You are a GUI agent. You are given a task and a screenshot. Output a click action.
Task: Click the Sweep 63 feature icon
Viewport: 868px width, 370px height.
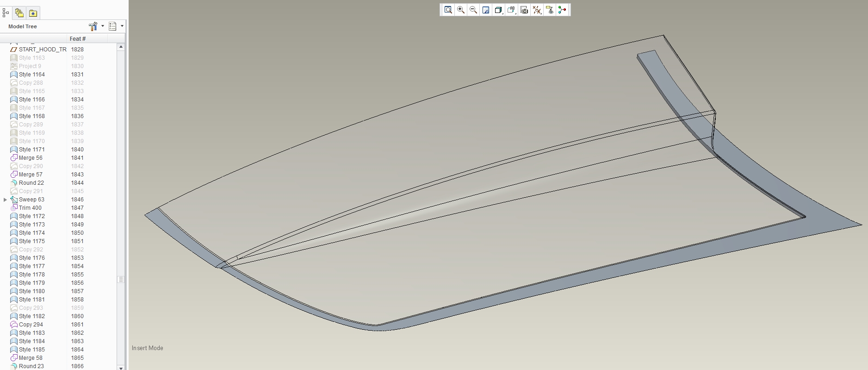click(14, 200)
